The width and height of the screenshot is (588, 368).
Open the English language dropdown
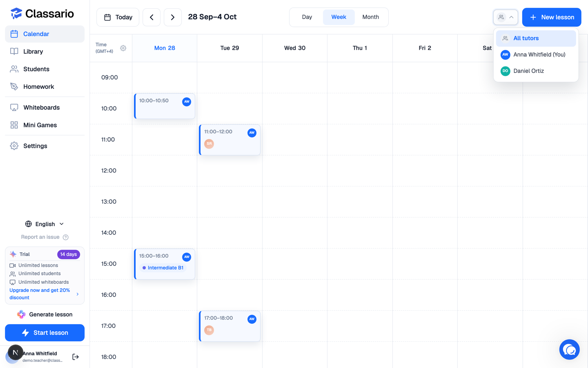click(45, 224)
